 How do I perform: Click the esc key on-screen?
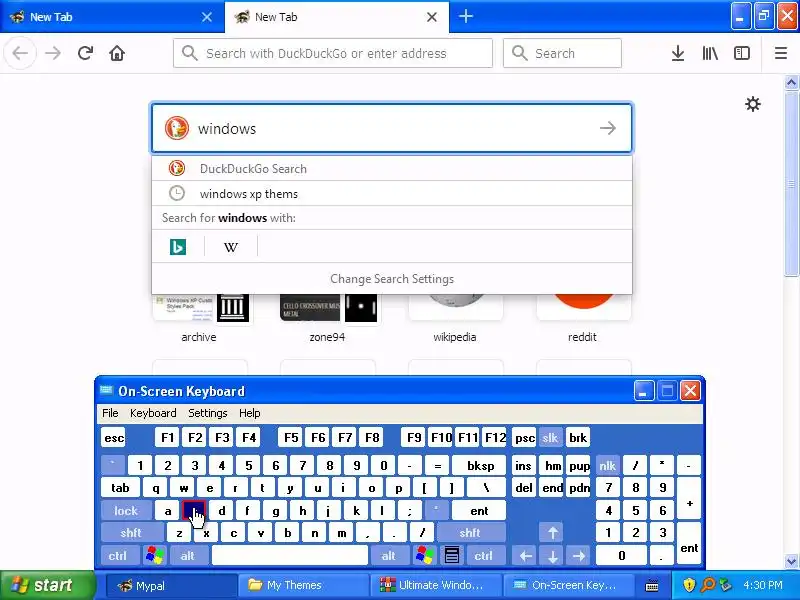point(114,438)
